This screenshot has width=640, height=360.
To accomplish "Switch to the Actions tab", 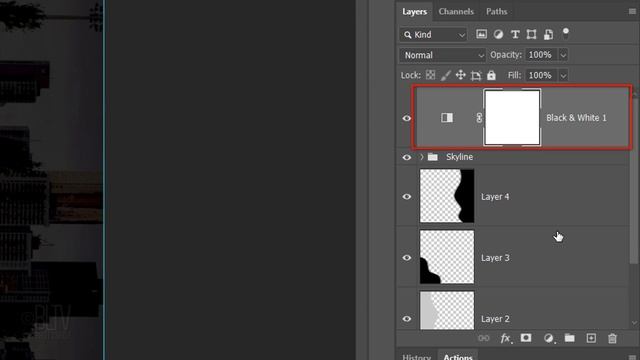I will 458,356.
